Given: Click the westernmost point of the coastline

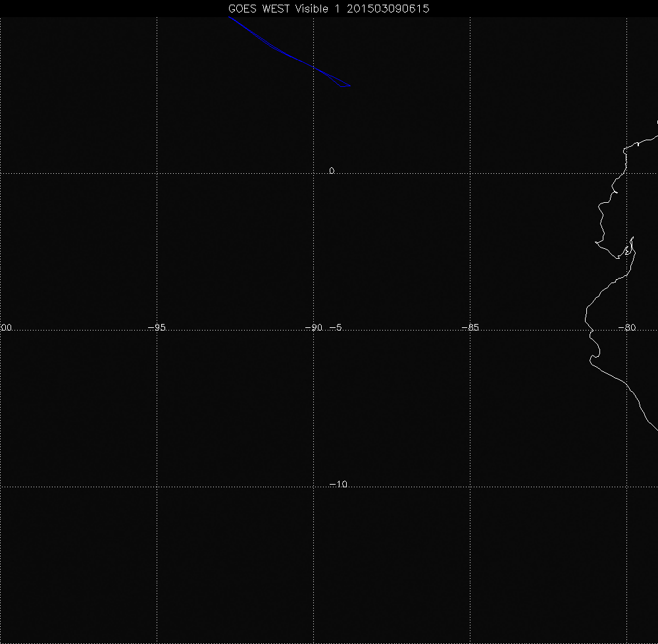Looking at the screenshot, I should (585, 321).
